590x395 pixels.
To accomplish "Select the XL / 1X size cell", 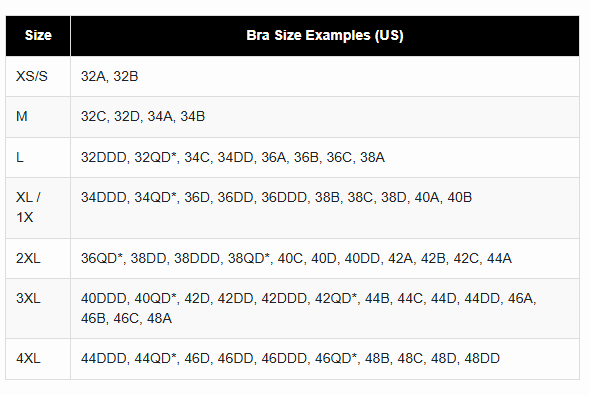I will coord(38,208).
